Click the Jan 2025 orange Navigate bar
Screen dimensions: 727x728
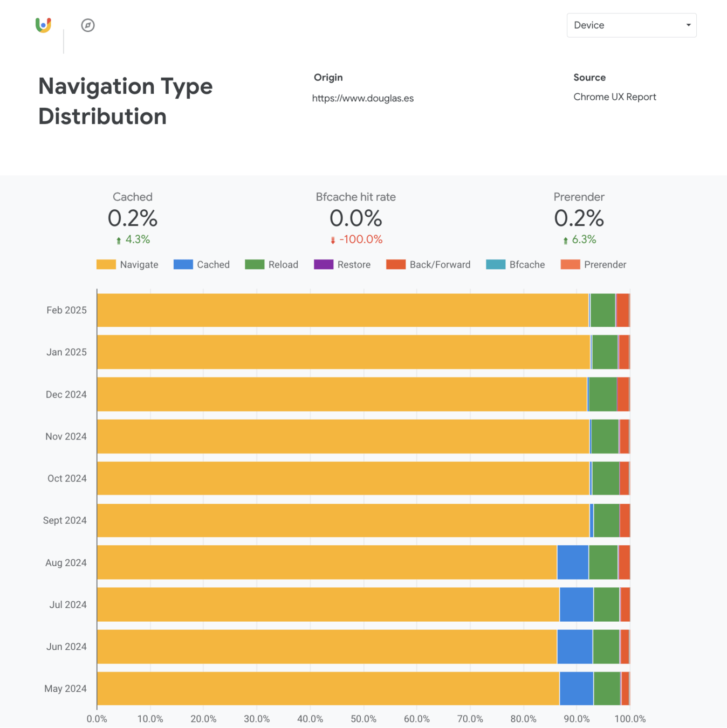[344, 352]
